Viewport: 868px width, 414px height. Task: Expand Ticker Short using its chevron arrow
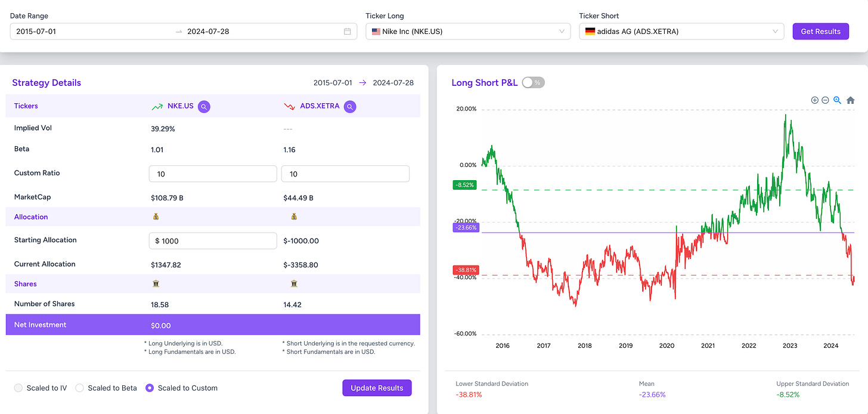coord(775,32)
